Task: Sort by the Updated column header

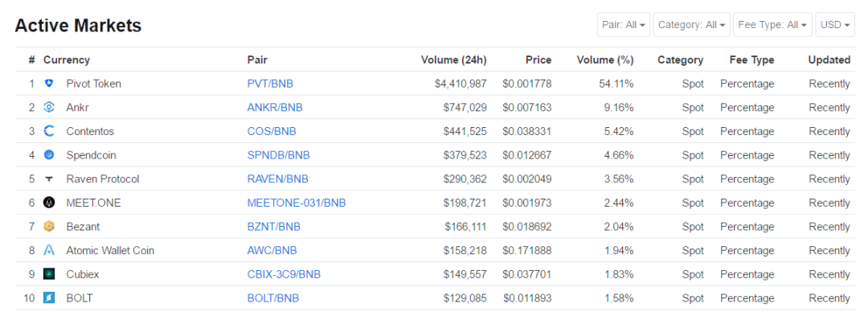Action: pos(829,60)
